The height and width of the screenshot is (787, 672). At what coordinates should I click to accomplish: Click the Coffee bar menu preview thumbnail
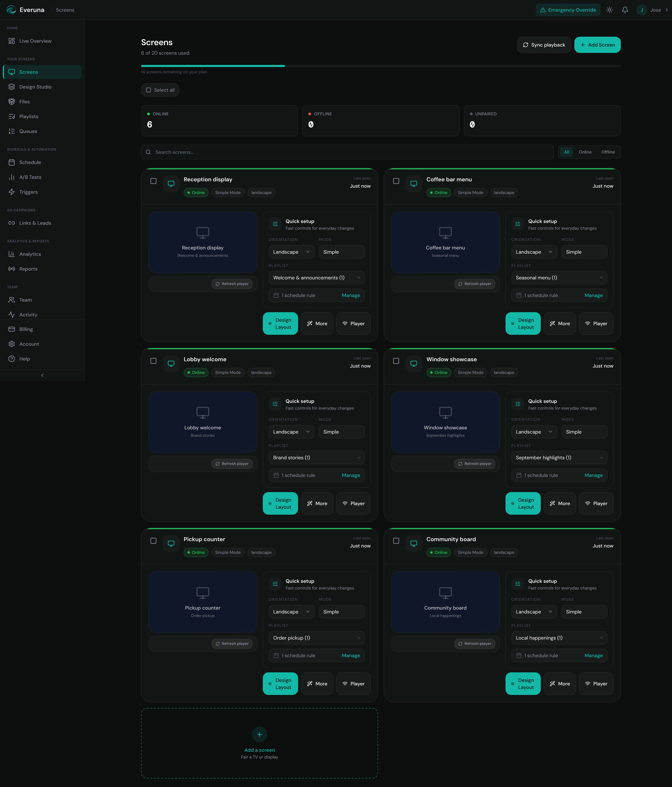(445, 242)
